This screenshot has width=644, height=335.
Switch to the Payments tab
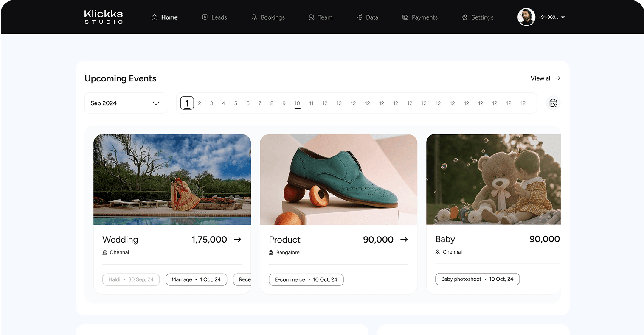[419, 17]
